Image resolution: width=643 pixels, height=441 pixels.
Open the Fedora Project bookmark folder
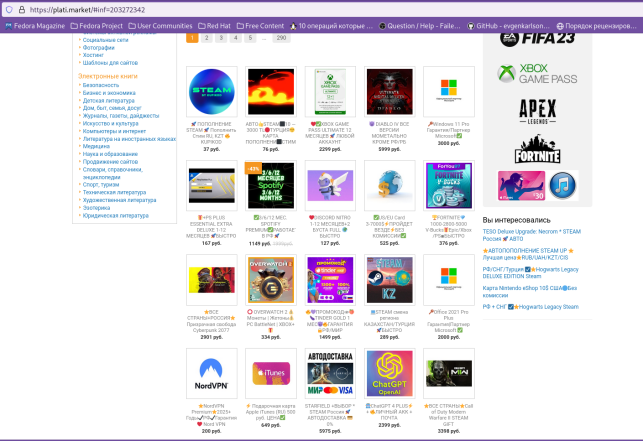coord(96,26)
